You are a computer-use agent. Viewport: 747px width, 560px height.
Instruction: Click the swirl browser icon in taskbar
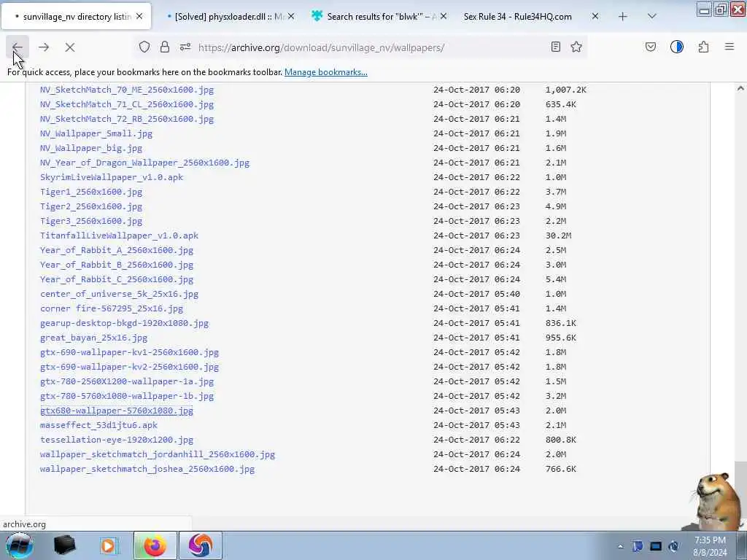[201, 545]
